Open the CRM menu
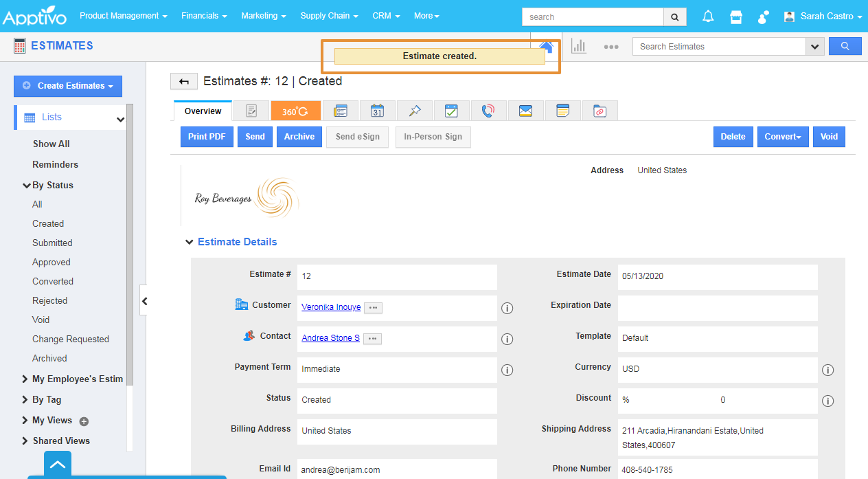The width and height of the screenshot is (868, 479). 386,16
